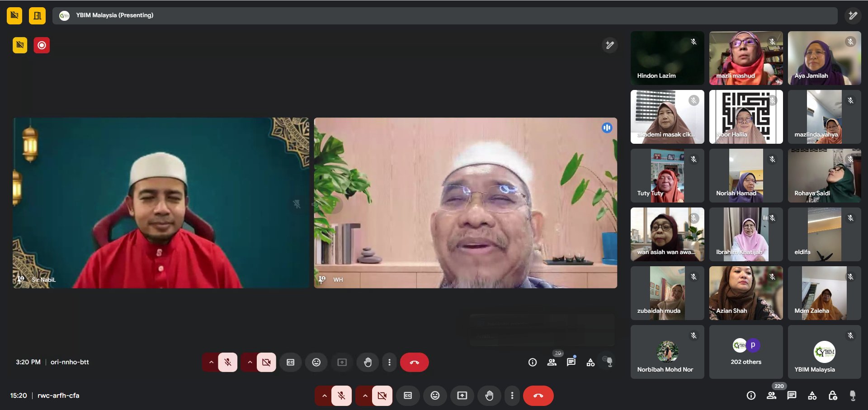The height and width of the screenshot is (410, 868).
Task: Expand audio settings chevron in rwc-arfh-cfa bar
Action: click(324, 396)
